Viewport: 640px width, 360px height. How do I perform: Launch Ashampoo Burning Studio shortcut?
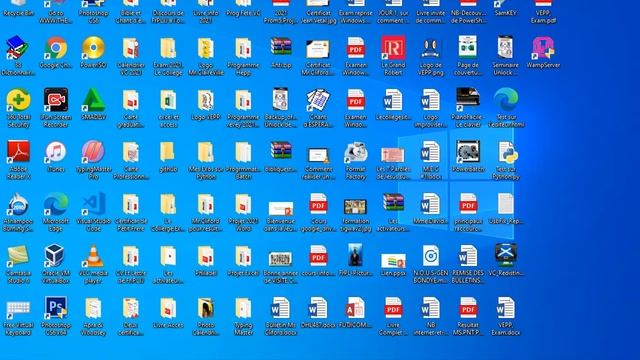(x=18, y=204)
